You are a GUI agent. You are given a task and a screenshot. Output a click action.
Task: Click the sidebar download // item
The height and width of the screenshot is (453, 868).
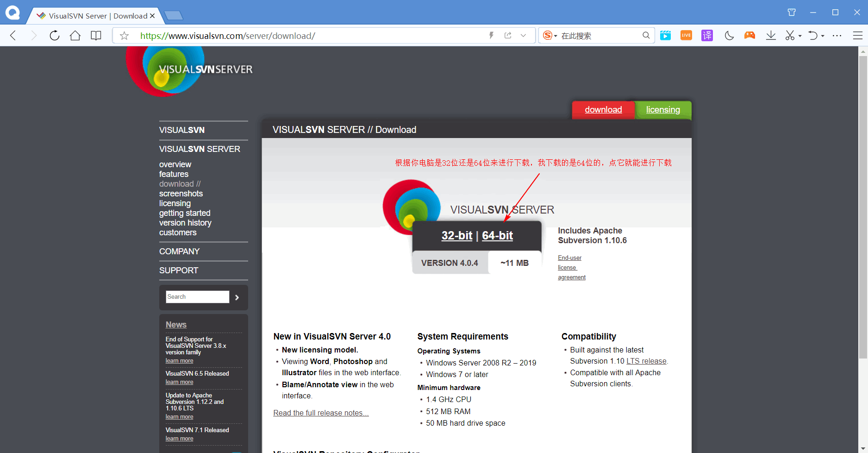[180, 184]
